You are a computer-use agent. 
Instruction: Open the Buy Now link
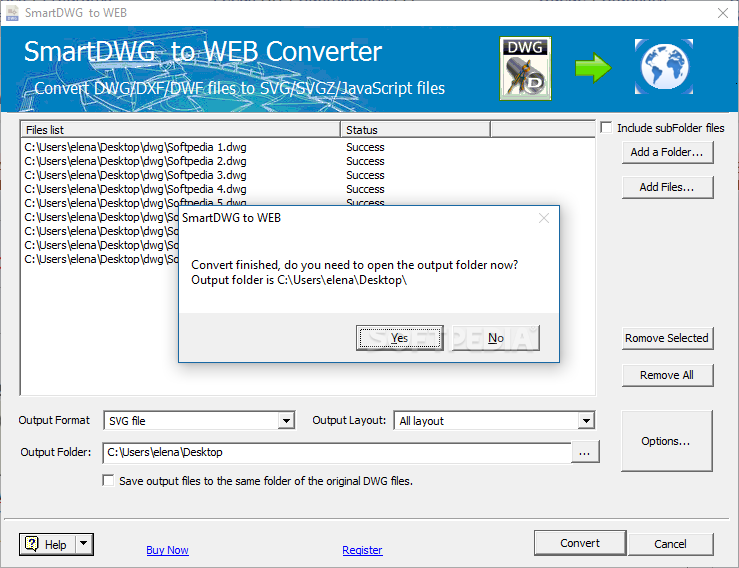tap(167, 550)
